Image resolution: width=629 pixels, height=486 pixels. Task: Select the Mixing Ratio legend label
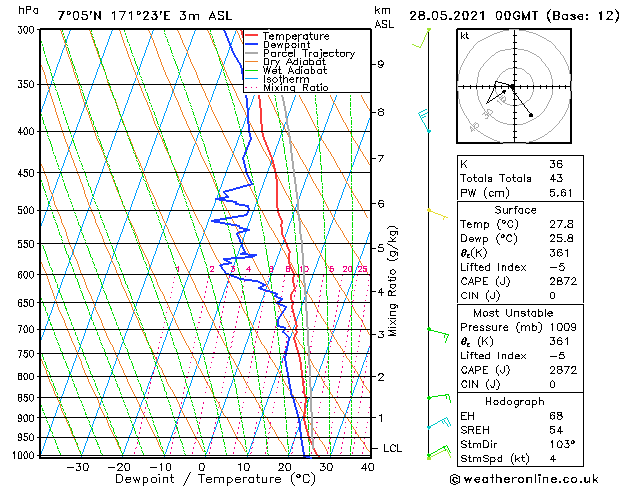coord(296,87)
